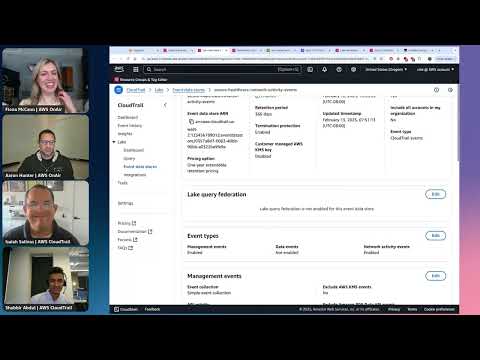Go to CloudTrail breadcrumb link
Viewport: 480px width, 360px height.
136,90
